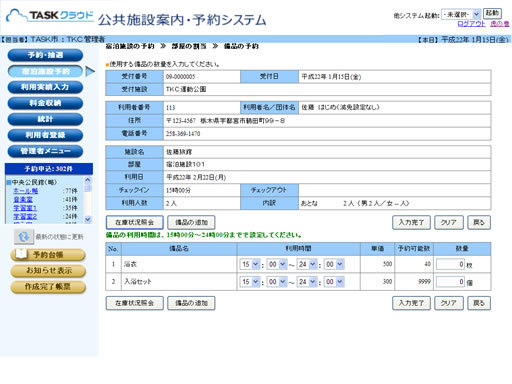
Task: Select the 宿泊施設予約 menu item
Action: tap(45, 71)
